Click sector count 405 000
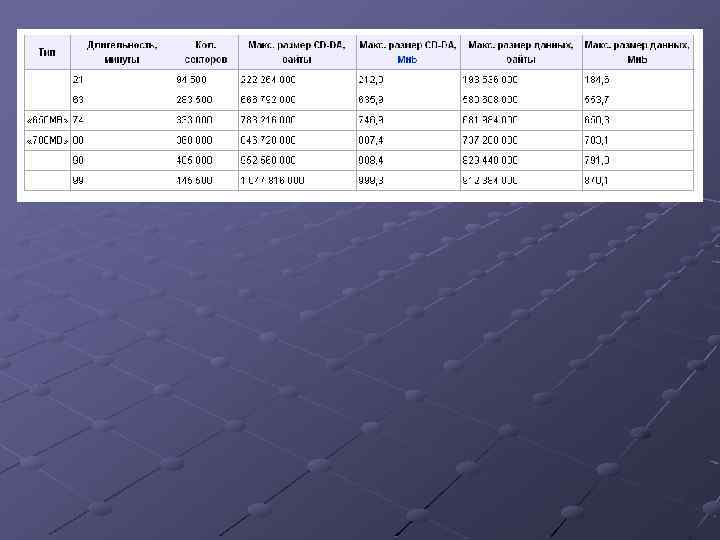720x540 pixels. tap(194, 161)
